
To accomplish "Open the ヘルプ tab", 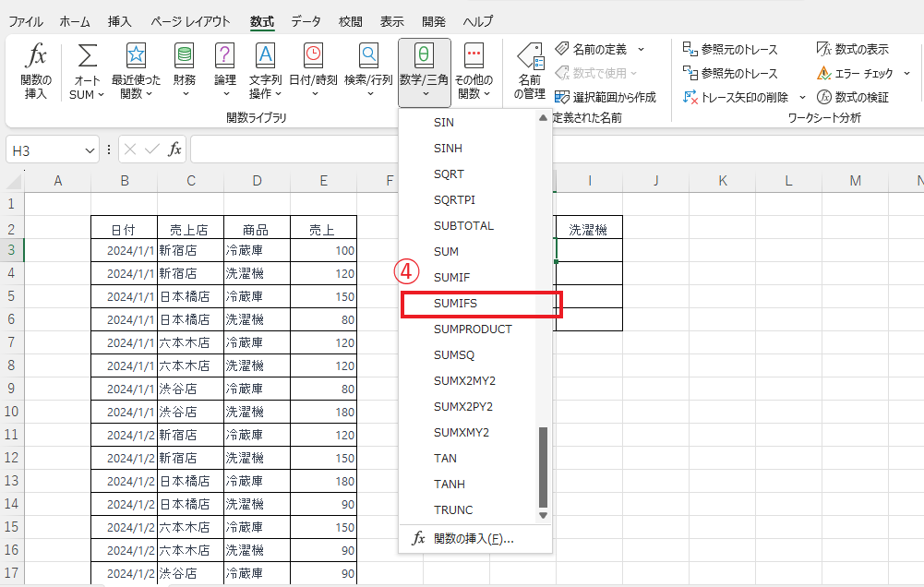I will tap(478, 22).
